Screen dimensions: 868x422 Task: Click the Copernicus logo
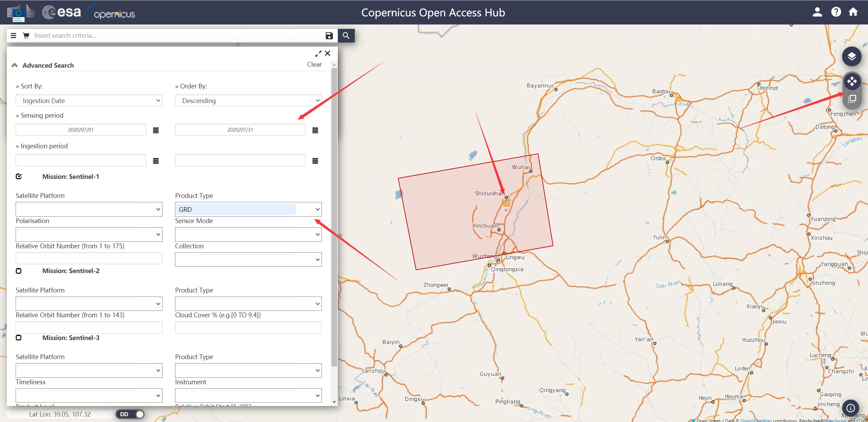(111, 13)
